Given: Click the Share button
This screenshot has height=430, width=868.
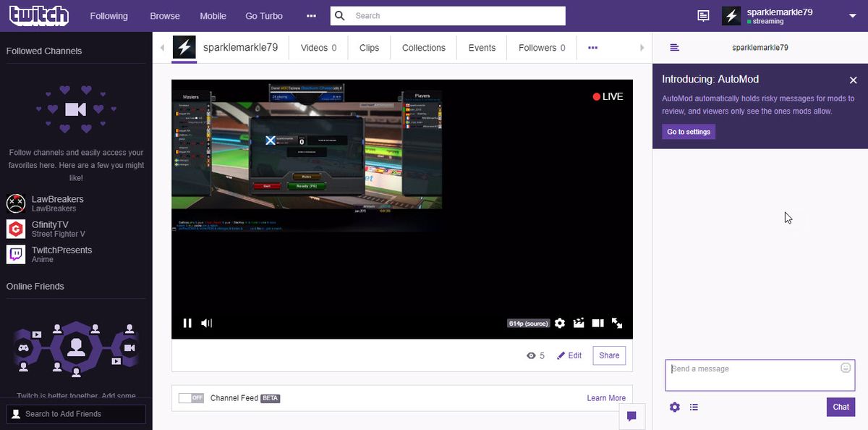Looking at the screenshot, I should [x=609, y=355].
